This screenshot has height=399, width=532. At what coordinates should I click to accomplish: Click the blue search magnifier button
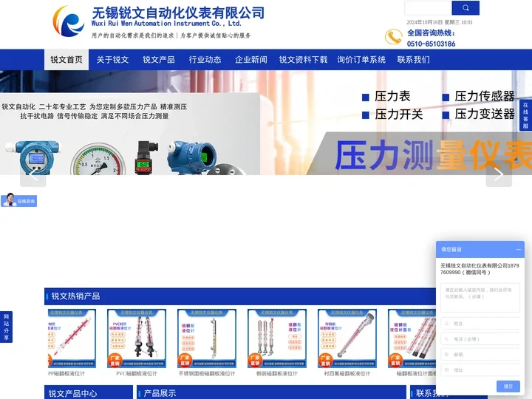(465, 8)
